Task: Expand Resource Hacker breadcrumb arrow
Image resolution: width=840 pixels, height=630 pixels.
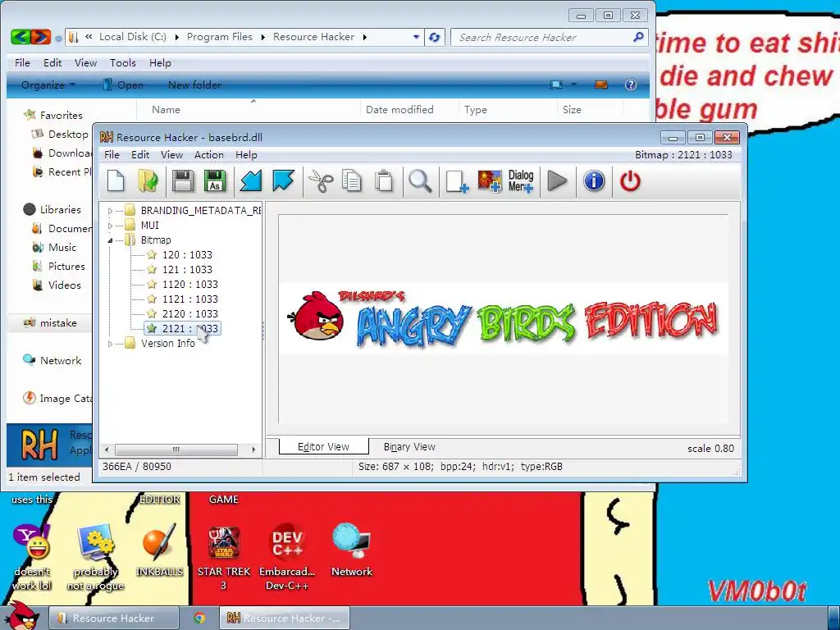Action: point(365,37)
